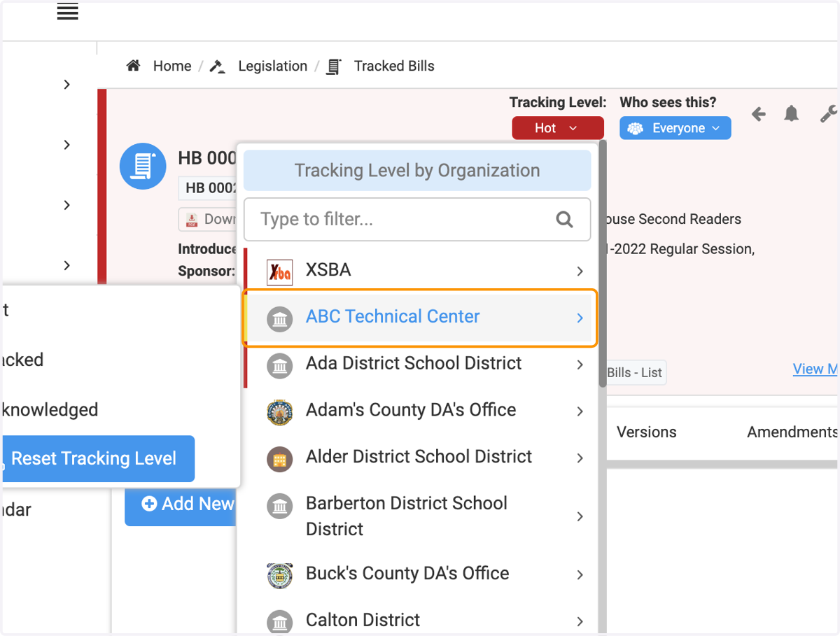Expand Barberton District School District chevron
Viewport: 840px width, 636px height.
tap(580, 516)
